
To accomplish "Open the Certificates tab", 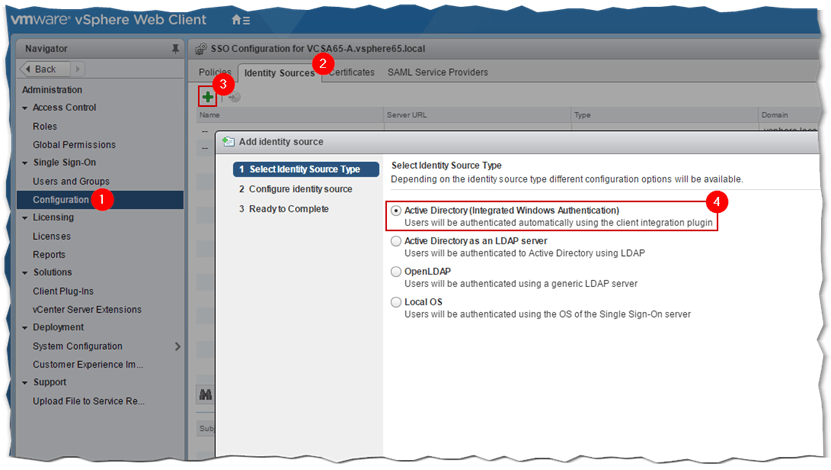I will pyautogui.click(x=351, y=73).
